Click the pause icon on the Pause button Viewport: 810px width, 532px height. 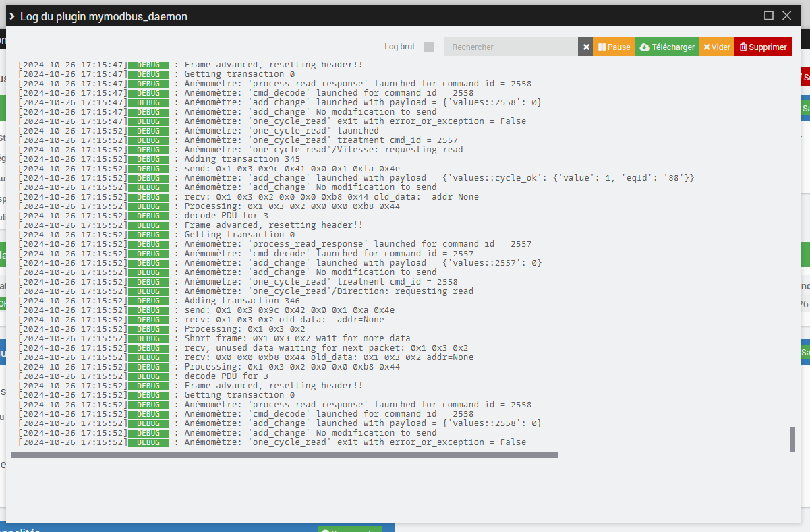[x=602, y=47]
